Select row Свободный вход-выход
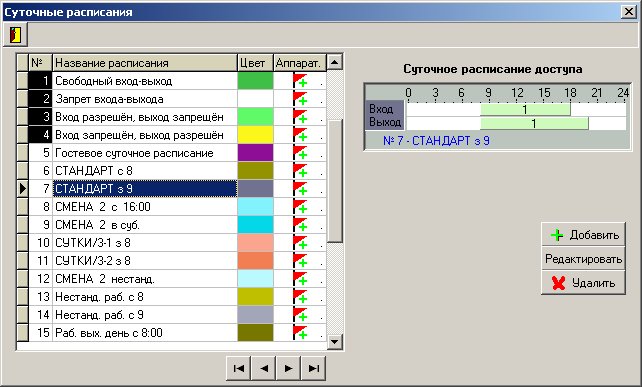The width and height of the screenshot is (642, 387). [x=145, y=81]
